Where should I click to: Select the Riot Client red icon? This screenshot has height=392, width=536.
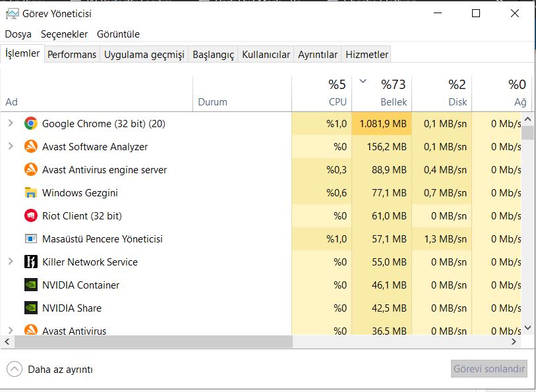pyautogui.click(x=30, y=215)
